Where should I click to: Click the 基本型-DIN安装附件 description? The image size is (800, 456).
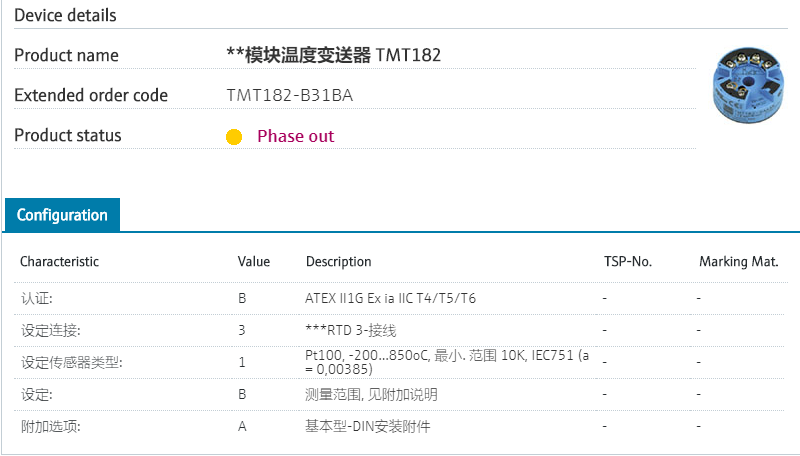pos(367,426)
